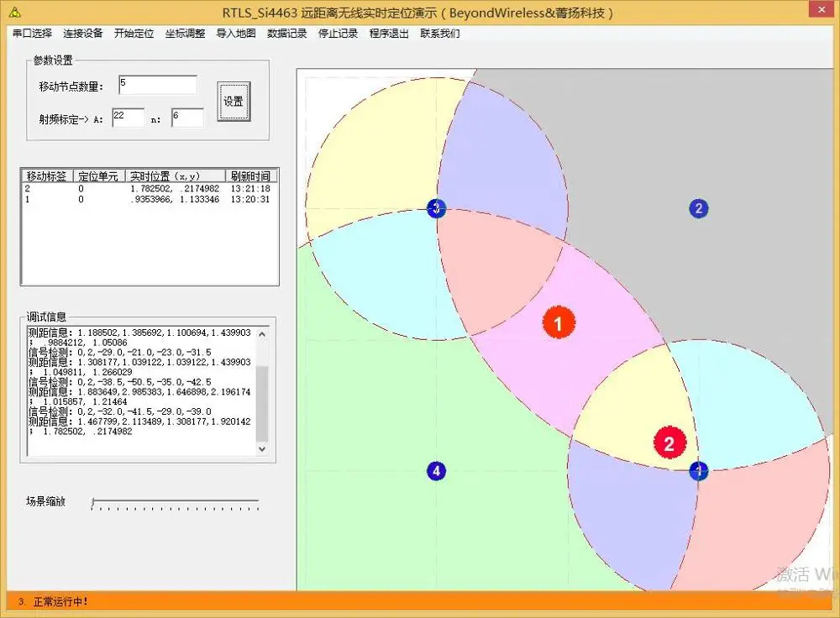Click the 刷新时间 column header

point(251,175)
